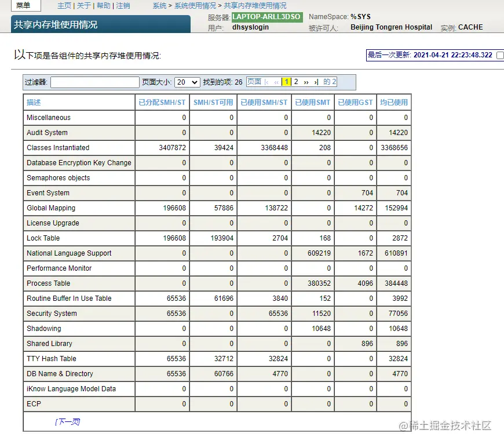Click value 57886 in Global Mapping row
Image resolution: width=504 pixels, height=444 pixels.
224,208
